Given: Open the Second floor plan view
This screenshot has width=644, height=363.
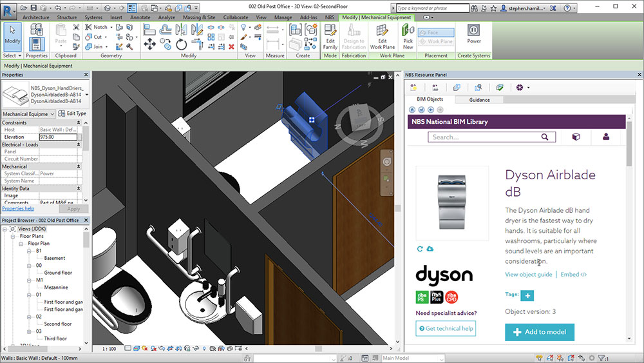Looking at the screenshot, I should pyautogui.click(x=58, y=324).
